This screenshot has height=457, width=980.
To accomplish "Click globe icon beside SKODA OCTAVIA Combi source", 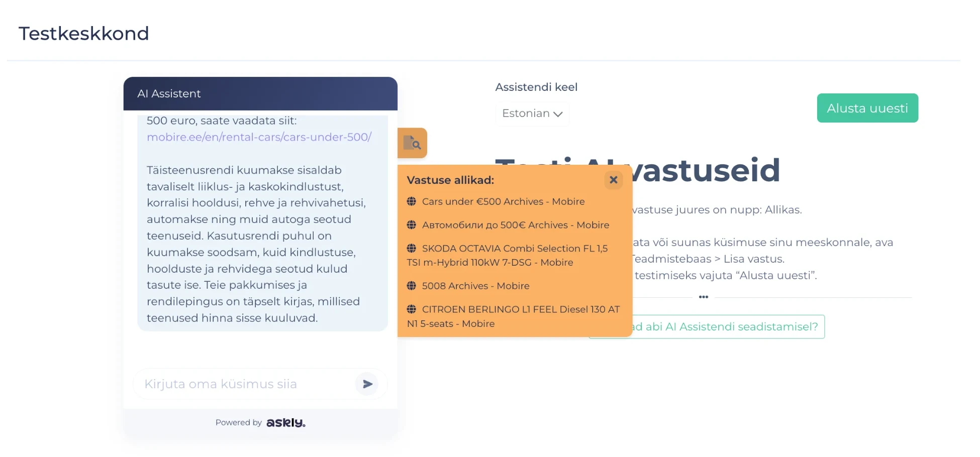I will click(412, 249).
